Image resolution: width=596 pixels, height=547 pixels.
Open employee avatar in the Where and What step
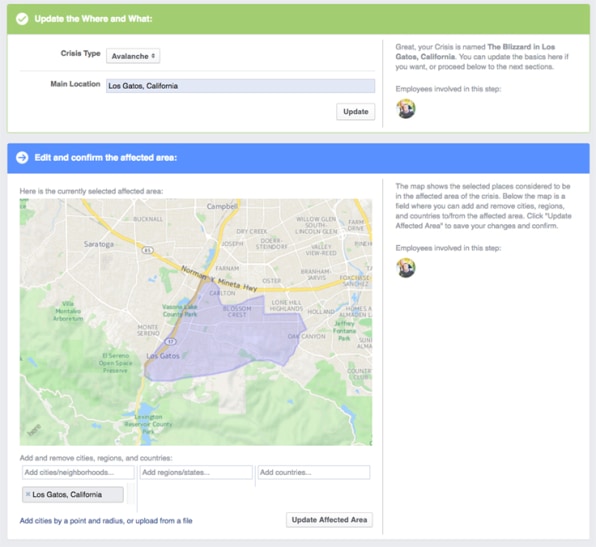[406, 108]
